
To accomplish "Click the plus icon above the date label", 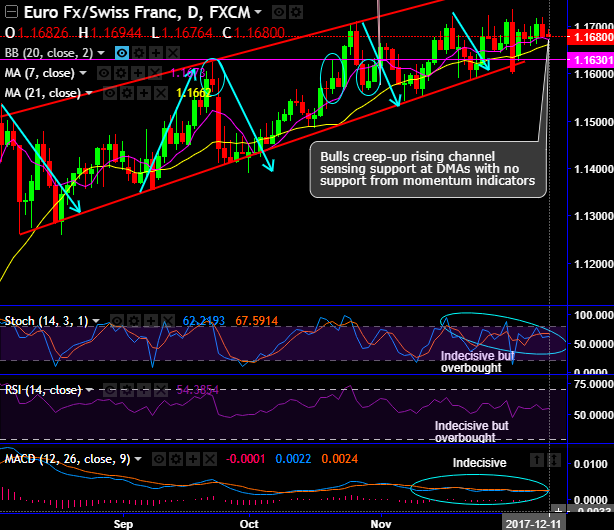I will (x=559, y=510).
